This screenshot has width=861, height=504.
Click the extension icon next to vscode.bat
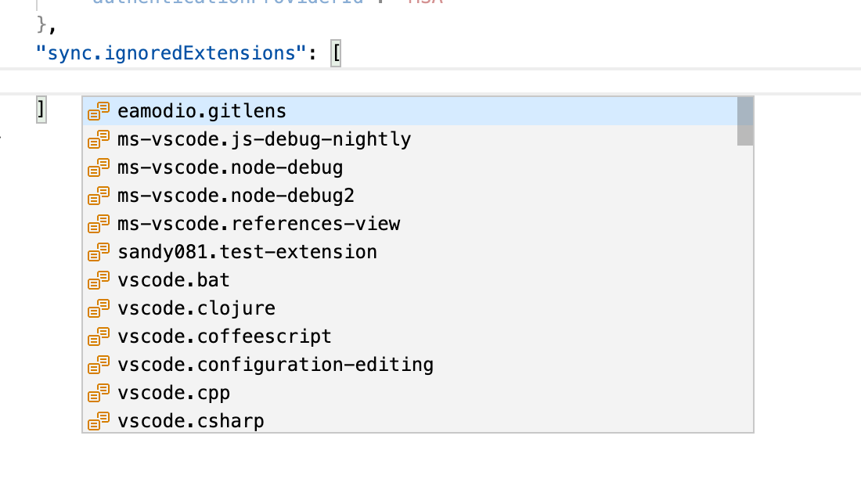coord(98,279)
